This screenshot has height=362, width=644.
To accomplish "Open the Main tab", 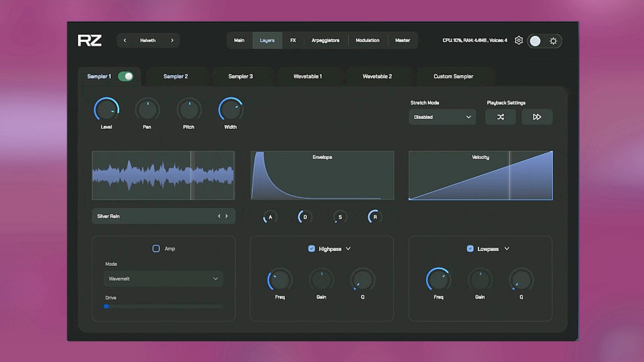I will click(239, 40).
